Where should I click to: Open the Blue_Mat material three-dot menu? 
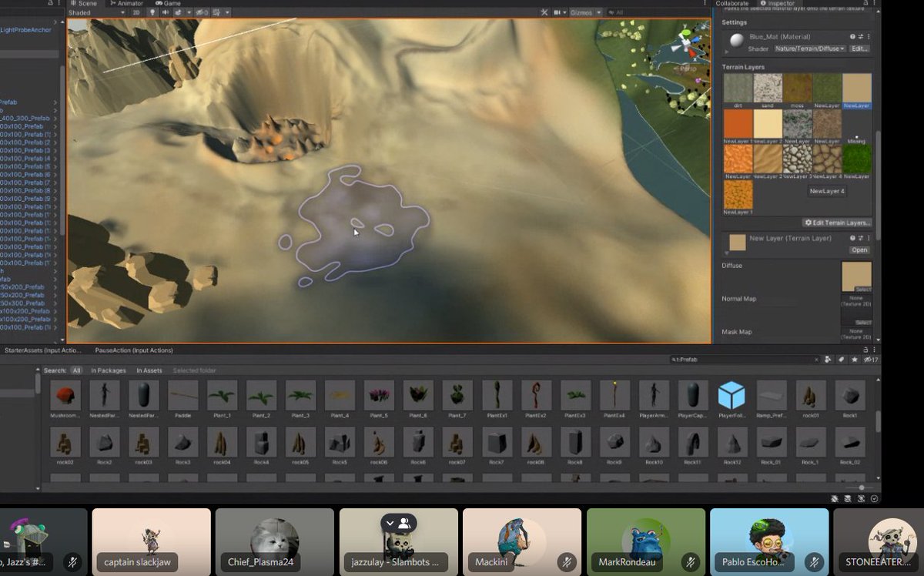tap(869, 37)
